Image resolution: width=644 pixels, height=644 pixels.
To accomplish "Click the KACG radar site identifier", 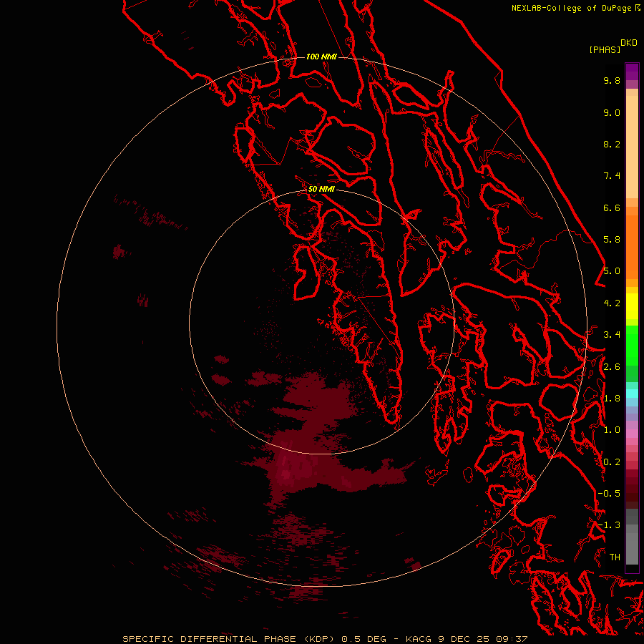I will pyautogui.click(x=419, y=639).
